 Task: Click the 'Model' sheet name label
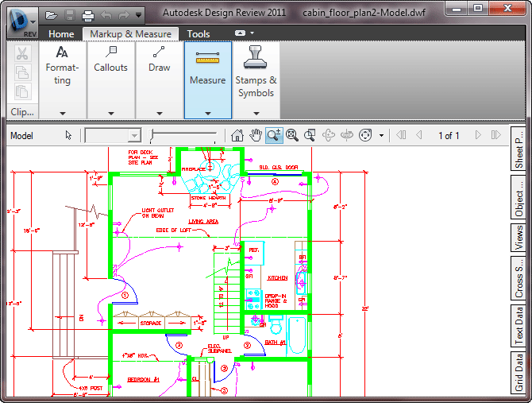coord(21,136)
